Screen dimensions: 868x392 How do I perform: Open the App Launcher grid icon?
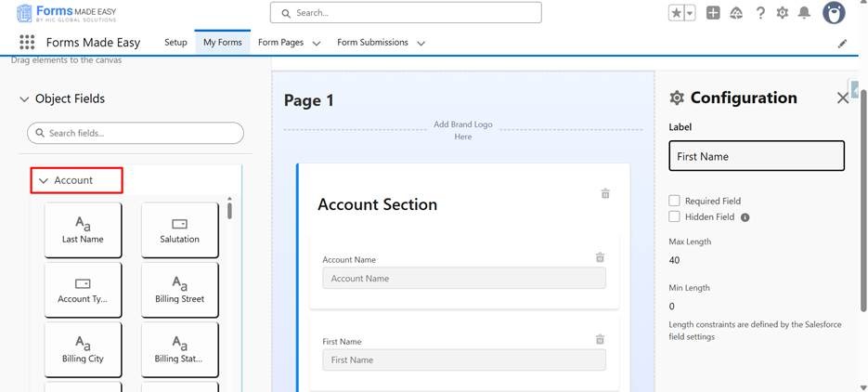(27, 43)
